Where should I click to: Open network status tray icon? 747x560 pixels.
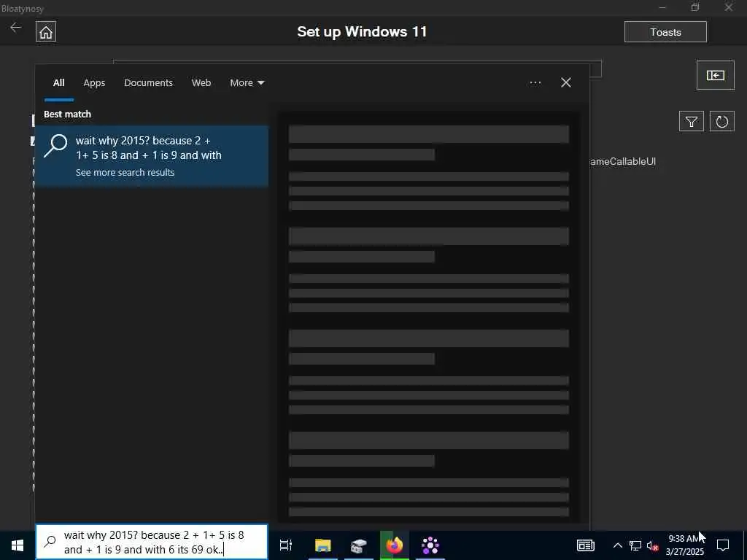click(x=635, y=545)
